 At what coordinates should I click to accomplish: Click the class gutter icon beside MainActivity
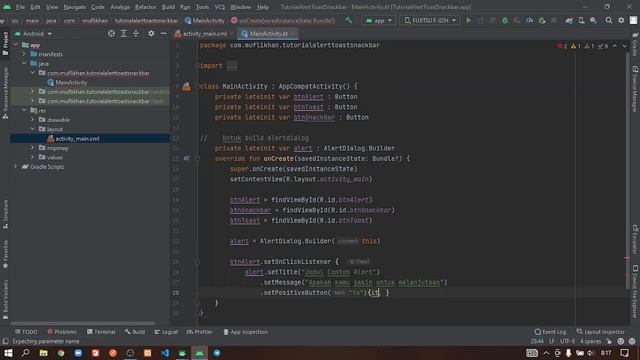pos(186,87)
